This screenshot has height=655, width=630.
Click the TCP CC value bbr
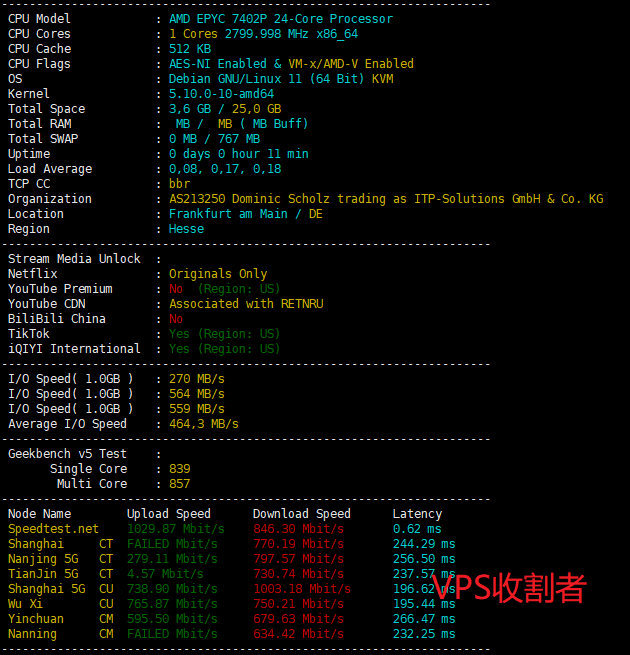(179, 184)
